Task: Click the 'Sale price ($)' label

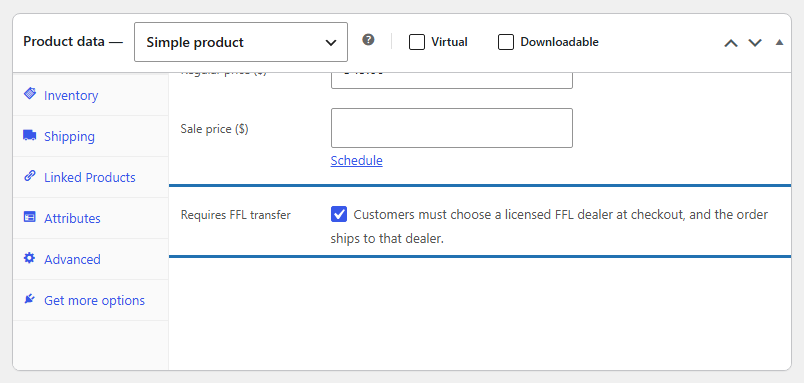Action: [x=214, y=129]
